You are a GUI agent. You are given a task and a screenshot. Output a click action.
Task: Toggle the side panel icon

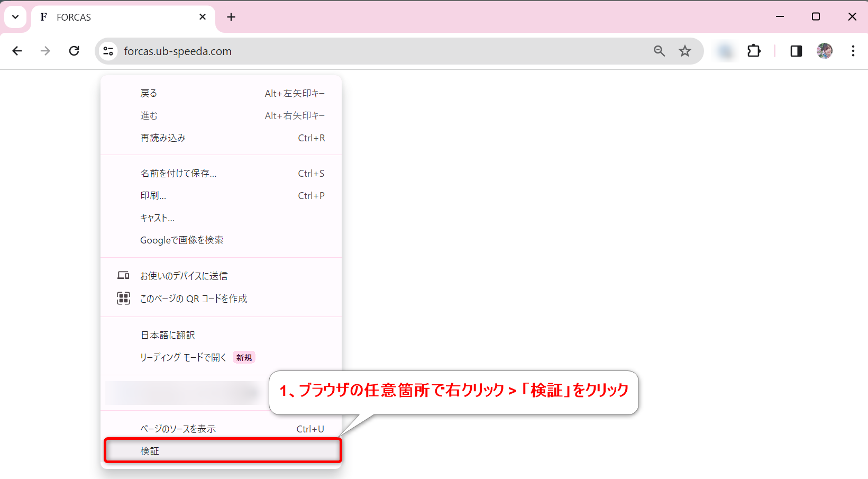point(796,51)
